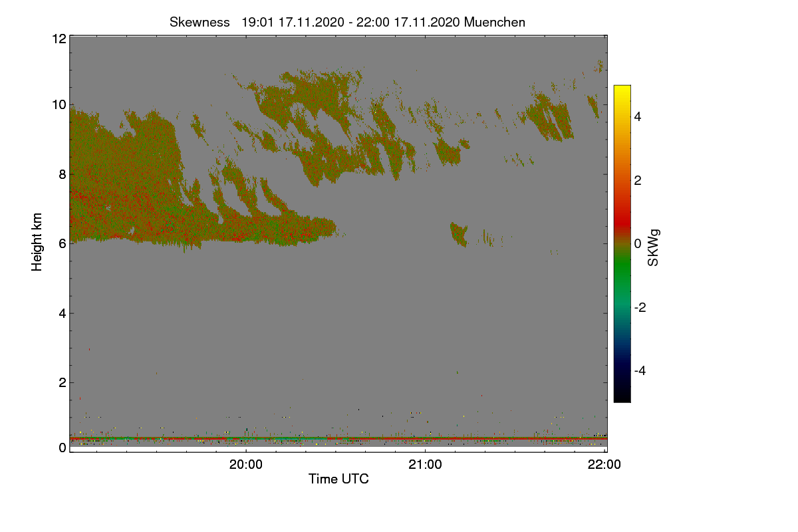Click the colorbar tick label -4
This screenshot has width=798, height=532.
pyautogui.click(x=640, y=370)
